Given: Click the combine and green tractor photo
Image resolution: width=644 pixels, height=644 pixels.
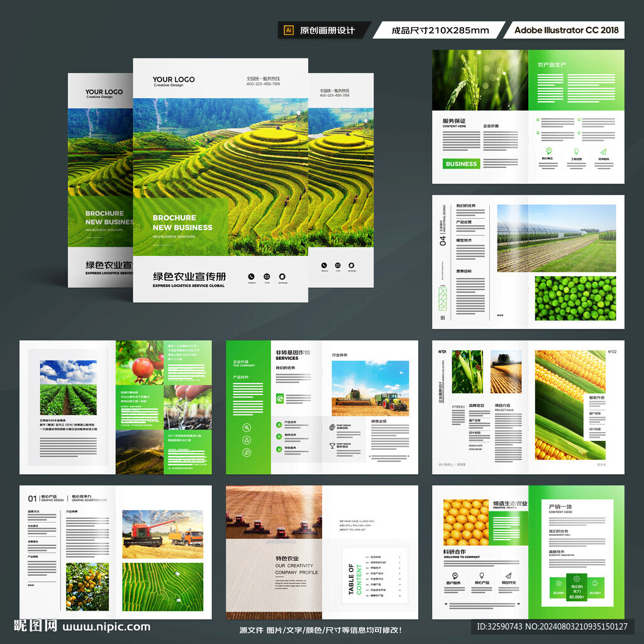Looking at the screenshot, I should click(x=370, y=389).
